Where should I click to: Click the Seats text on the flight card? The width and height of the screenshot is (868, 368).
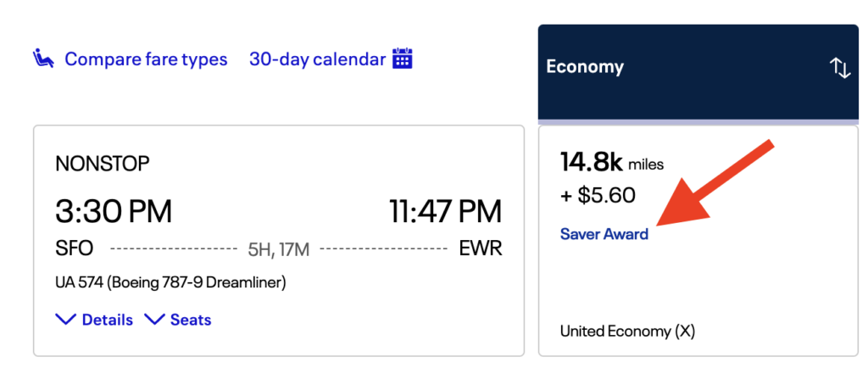[191, 320]
